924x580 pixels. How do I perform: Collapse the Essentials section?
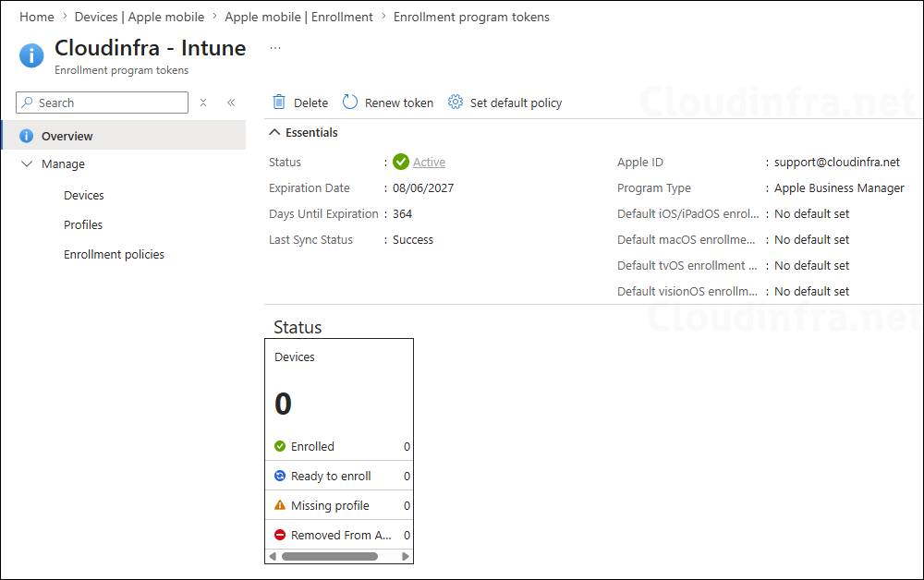[274, 132]
